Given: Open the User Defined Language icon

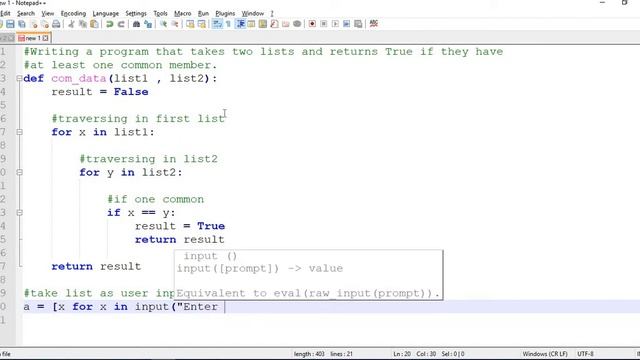Looking at the screenshot, I should (251, 24).
